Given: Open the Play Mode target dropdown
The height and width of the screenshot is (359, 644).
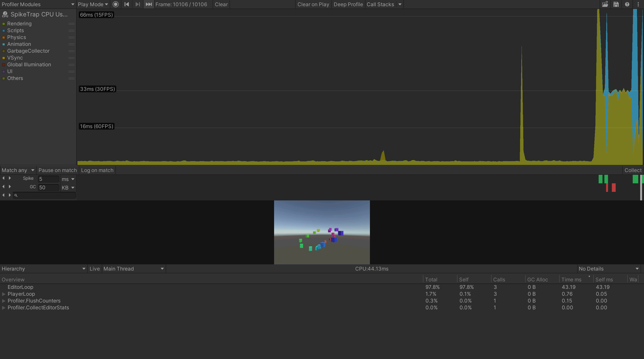Looking at the screenshot, I should (92, 4).
